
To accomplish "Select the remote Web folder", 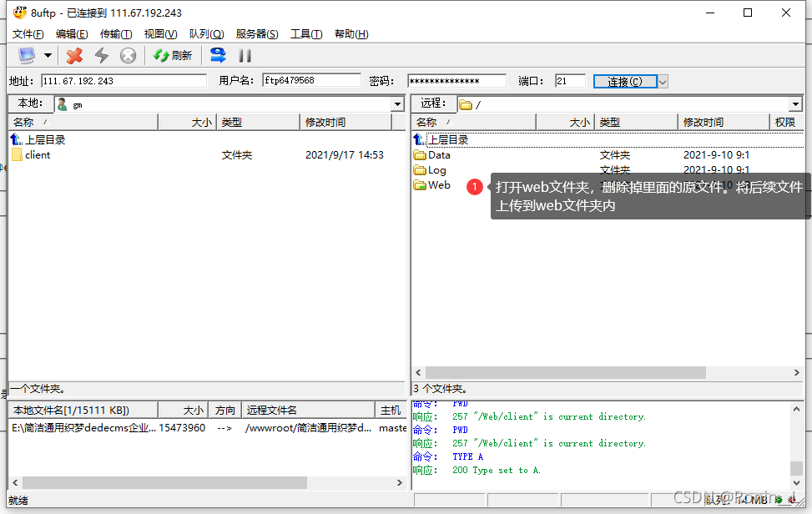I will coord(432,184).
